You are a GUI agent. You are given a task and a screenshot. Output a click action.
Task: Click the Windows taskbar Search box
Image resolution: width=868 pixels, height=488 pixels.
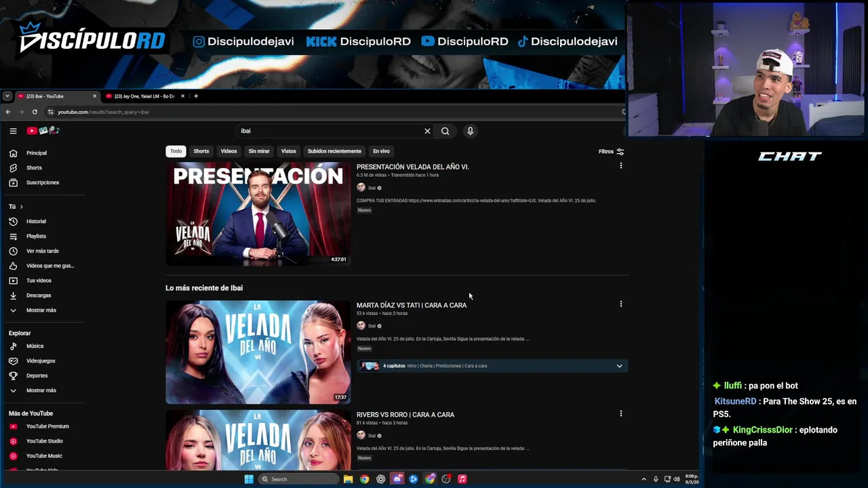[299, 479]
